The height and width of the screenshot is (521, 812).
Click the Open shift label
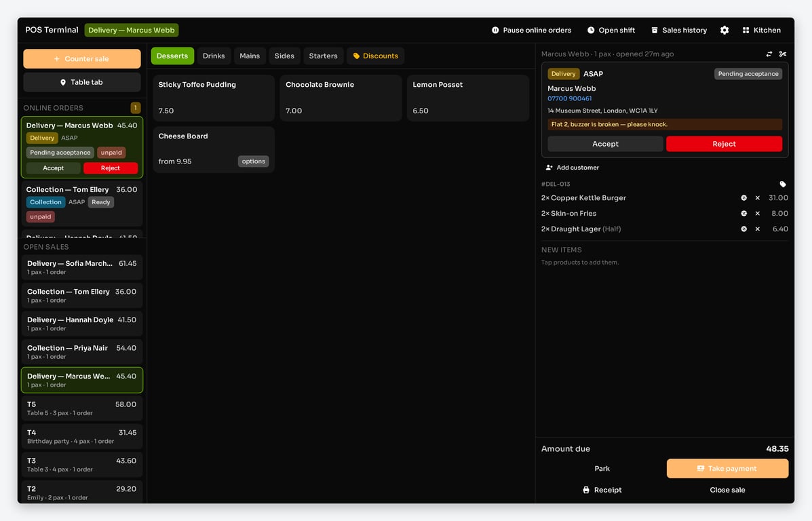point(617,30)
